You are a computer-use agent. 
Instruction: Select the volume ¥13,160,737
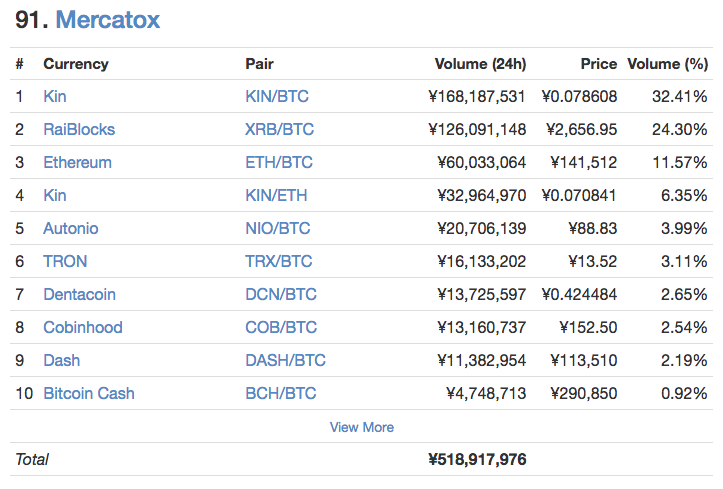[481, 328]
